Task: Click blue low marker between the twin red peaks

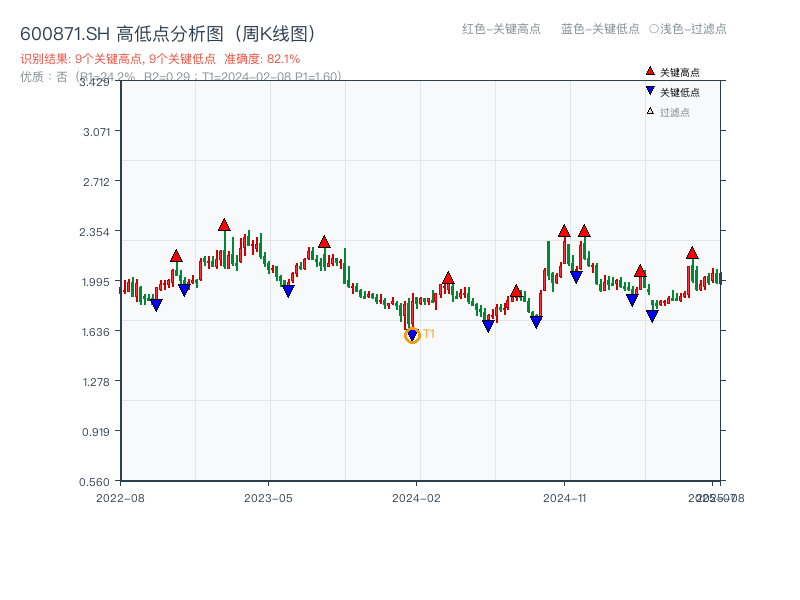Action: [576, 277]
